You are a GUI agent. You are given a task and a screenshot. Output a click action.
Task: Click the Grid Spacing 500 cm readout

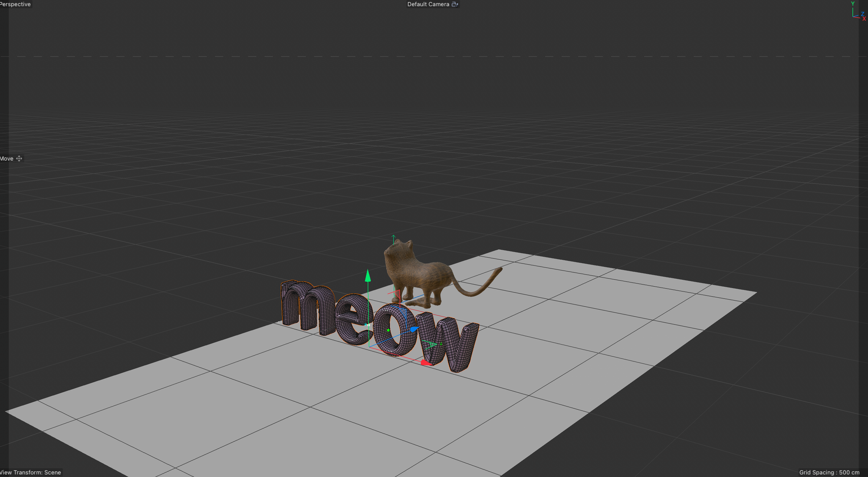(829, 472)
